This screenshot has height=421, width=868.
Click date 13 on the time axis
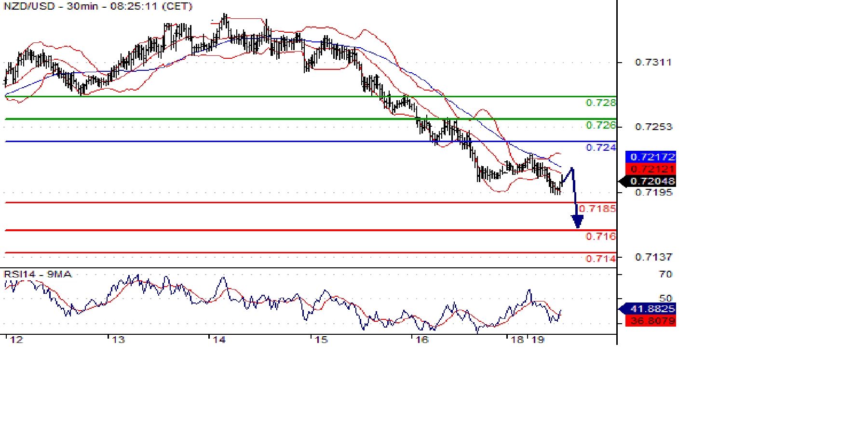(118, 340)
